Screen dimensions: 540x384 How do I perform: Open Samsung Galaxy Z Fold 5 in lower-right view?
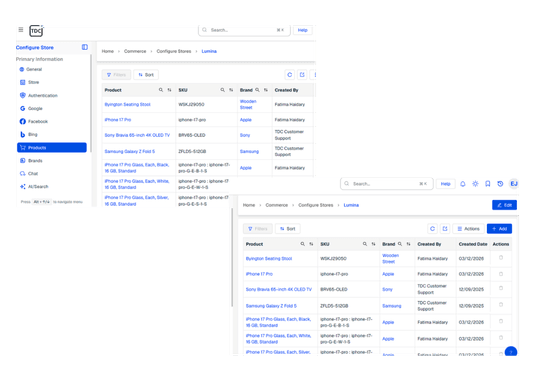point(271,306)
